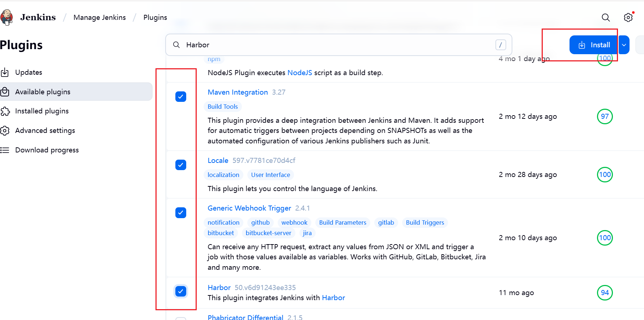Click the health score 100 badge for Generic Webhook Trigger
The width and height of the screenshot is (644, 320).
click(605, 238)
